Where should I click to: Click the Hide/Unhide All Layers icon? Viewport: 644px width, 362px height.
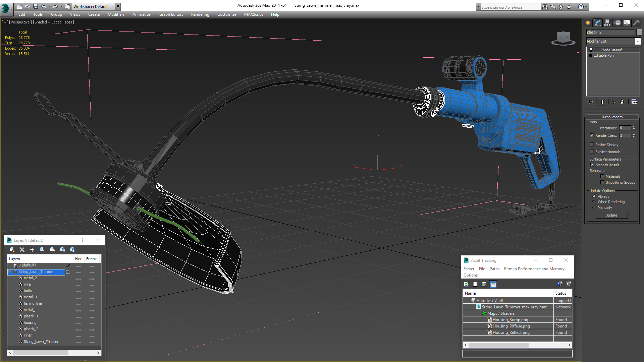[62, 250]
